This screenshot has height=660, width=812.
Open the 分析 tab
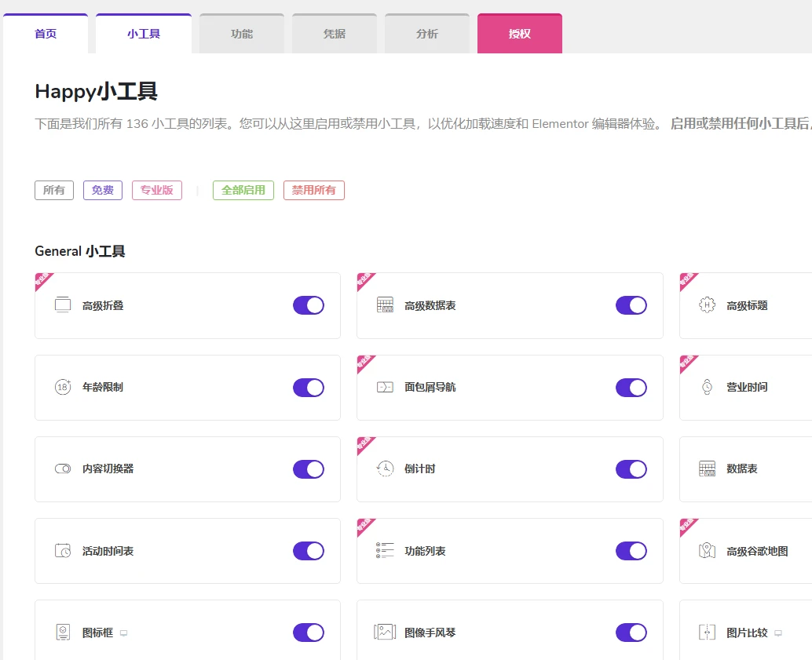[426, 33]
